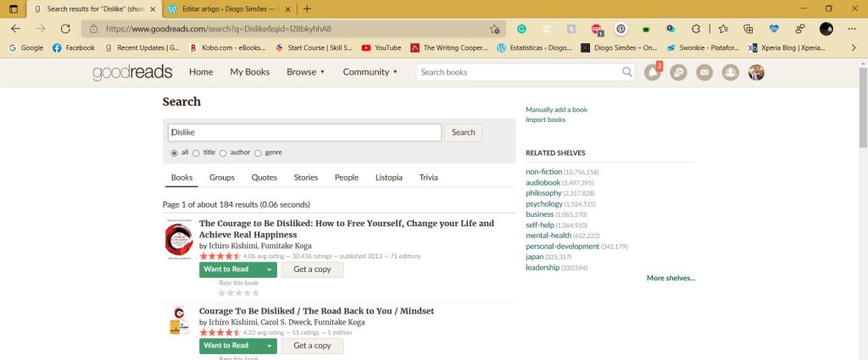Open shelf dropdown beside first Want to Read

269,269
